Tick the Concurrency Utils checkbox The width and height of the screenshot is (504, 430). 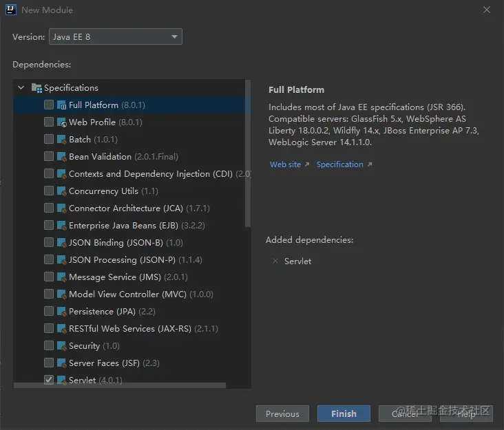tap(49, 191)
